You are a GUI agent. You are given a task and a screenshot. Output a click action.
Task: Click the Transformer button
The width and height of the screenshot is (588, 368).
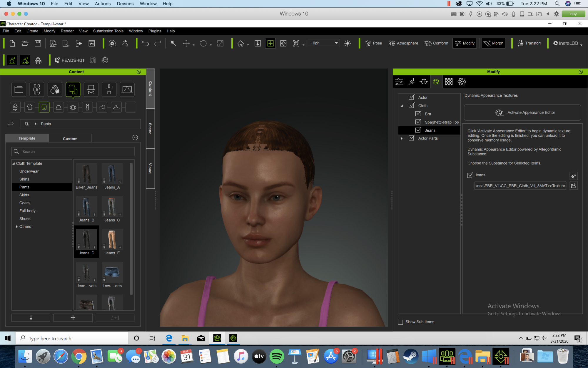[x=529, y=43]
